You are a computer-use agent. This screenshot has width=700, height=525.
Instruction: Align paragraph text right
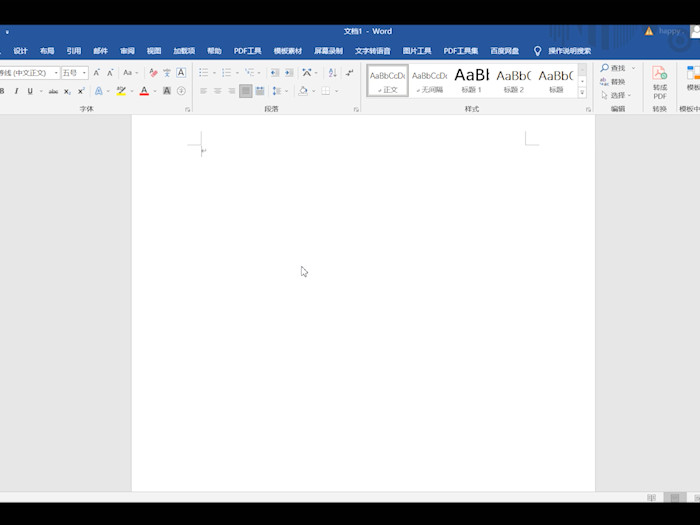click(x=231, y=91)
